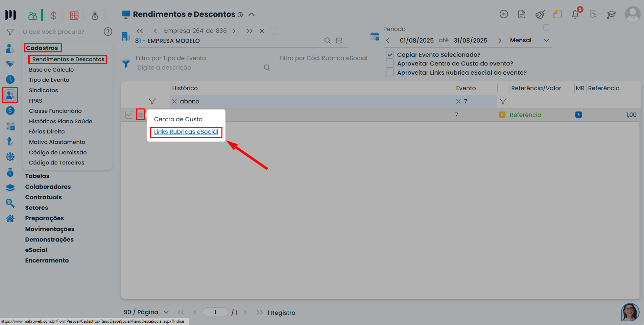Expand the Tabelas menu section
644x325 pixels.
pyautogui.click(x=37, y=176)
